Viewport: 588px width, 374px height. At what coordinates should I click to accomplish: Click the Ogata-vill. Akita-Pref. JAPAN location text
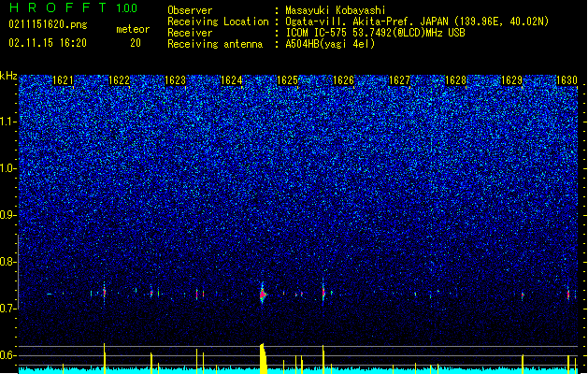[x=417, y=22]
